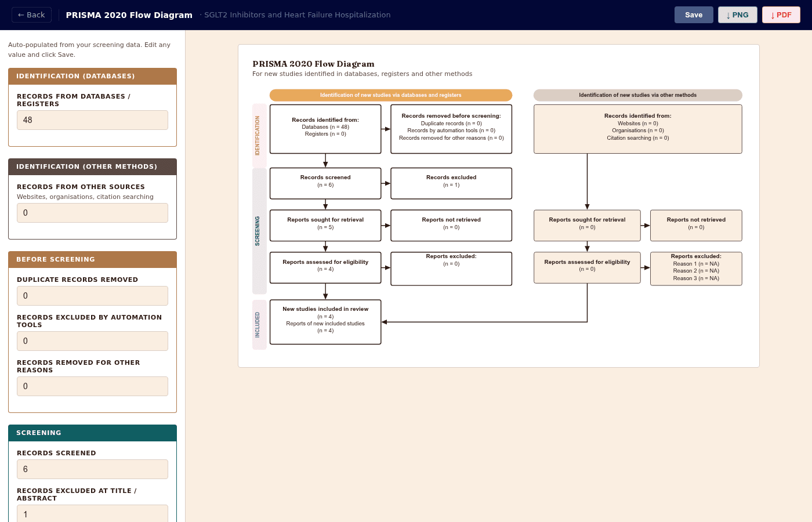The height and width of the screenshot is (522, 812).
Task: Click 'Reports sought for retrieval (n = 5)' box
Action: pyautogui.click(x=325, y=226)
